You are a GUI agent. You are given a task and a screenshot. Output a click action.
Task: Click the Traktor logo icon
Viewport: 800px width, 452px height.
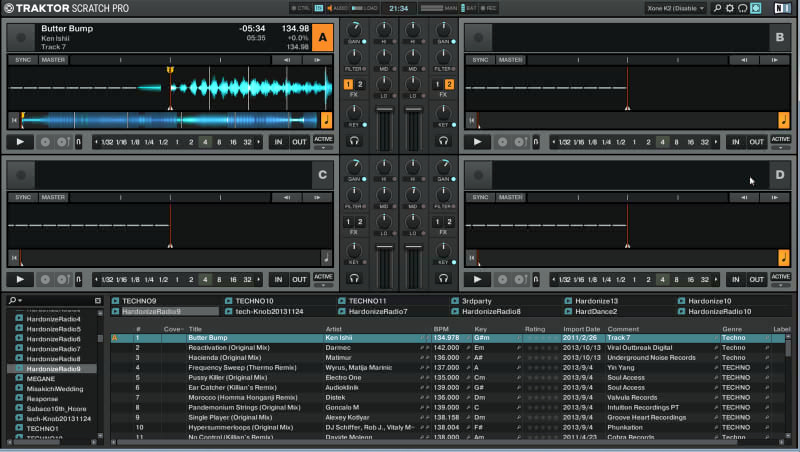pos(8,8)
